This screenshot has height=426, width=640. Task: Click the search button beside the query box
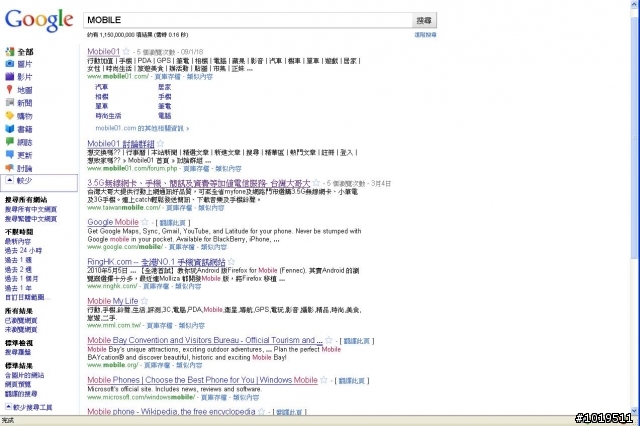click(424, 20)
